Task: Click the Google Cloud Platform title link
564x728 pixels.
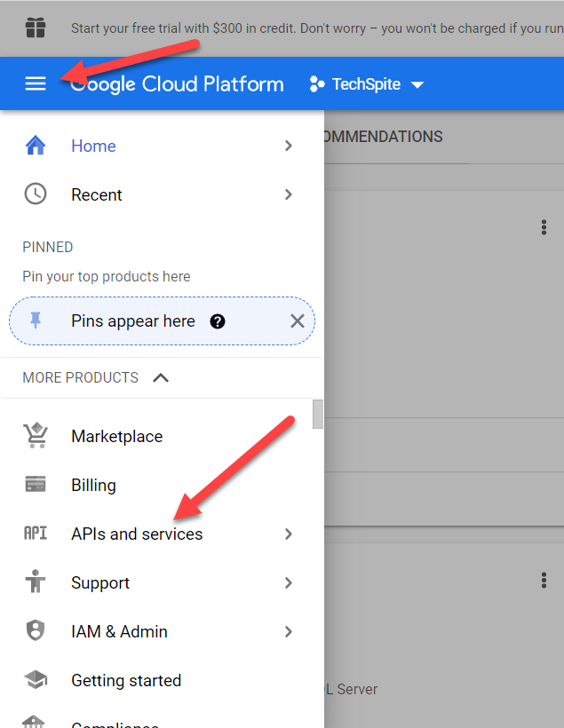Action: click(x=178, y=84)
